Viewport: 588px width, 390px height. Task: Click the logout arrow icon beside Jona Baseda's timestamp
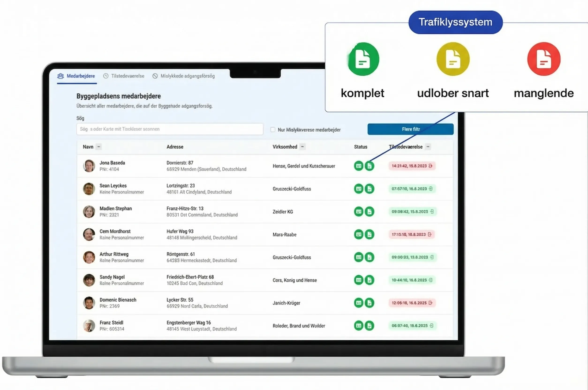(x=430, y=166)
